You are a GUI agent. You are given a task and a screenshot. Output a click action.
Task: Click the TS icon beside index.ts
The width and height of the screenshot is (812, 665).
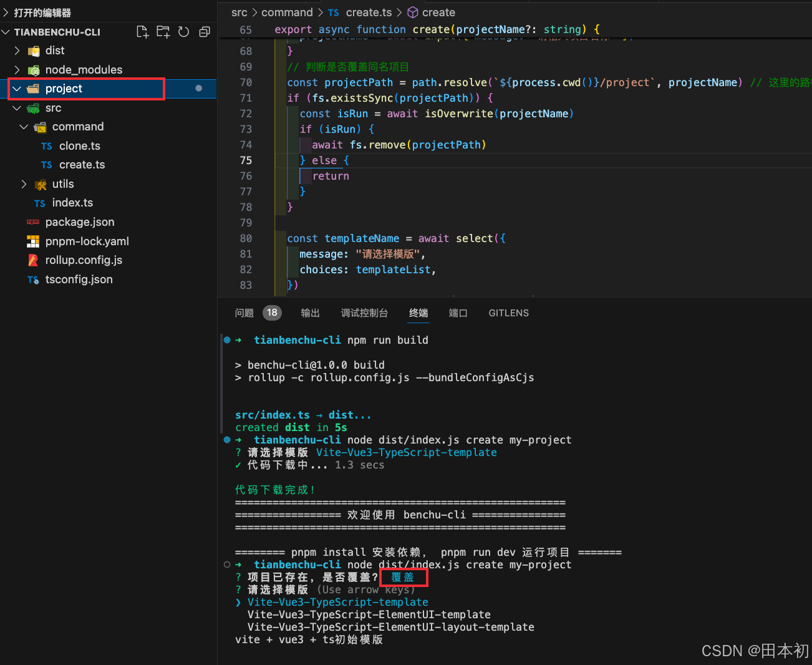(40, 203)
